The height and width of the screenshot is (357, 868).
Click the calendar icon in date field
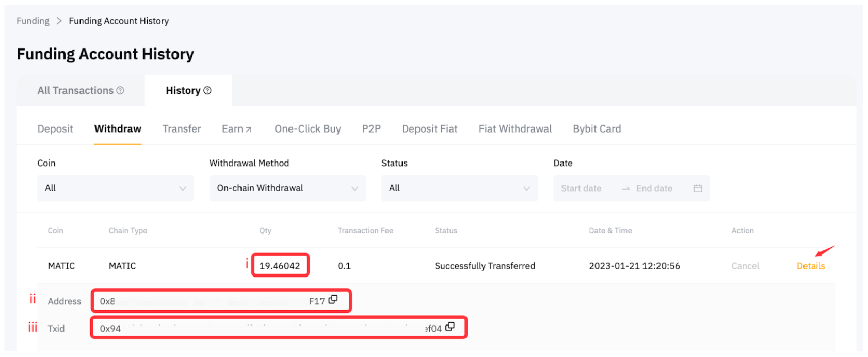click(697, 188)
